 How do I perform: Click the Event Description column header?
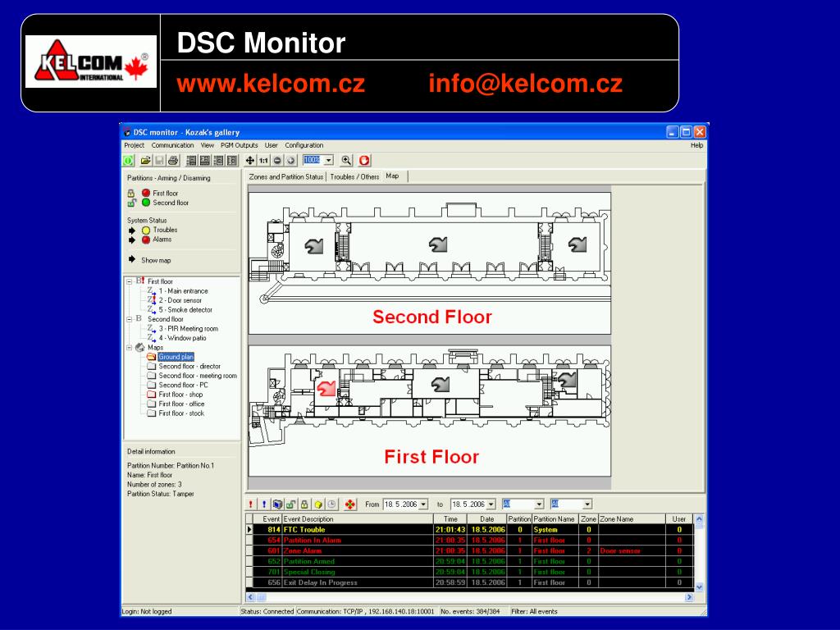point(358,519)
